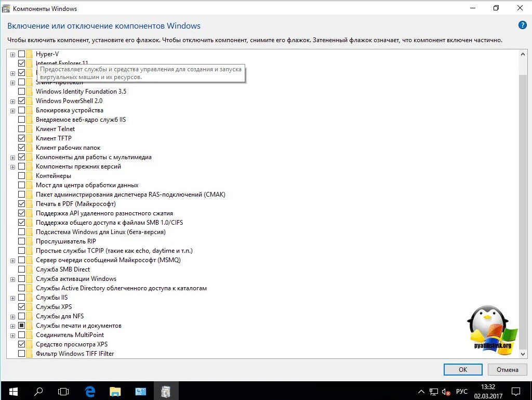Launch Microsoft Edge from taskbar

(89, 392)
